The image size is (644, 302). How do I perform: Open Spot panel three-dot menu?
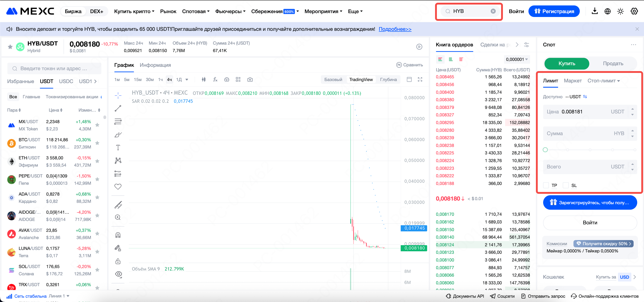633,45
